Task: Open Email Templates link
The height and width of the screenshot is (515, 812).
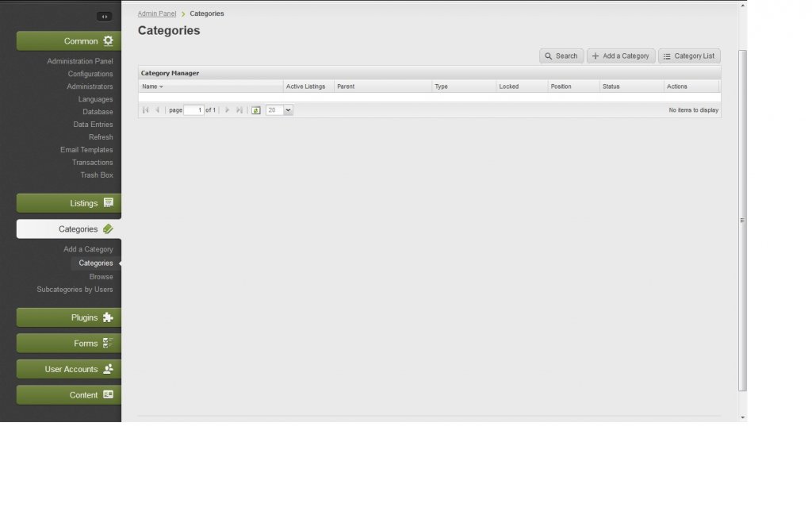Action: (86, 150)
